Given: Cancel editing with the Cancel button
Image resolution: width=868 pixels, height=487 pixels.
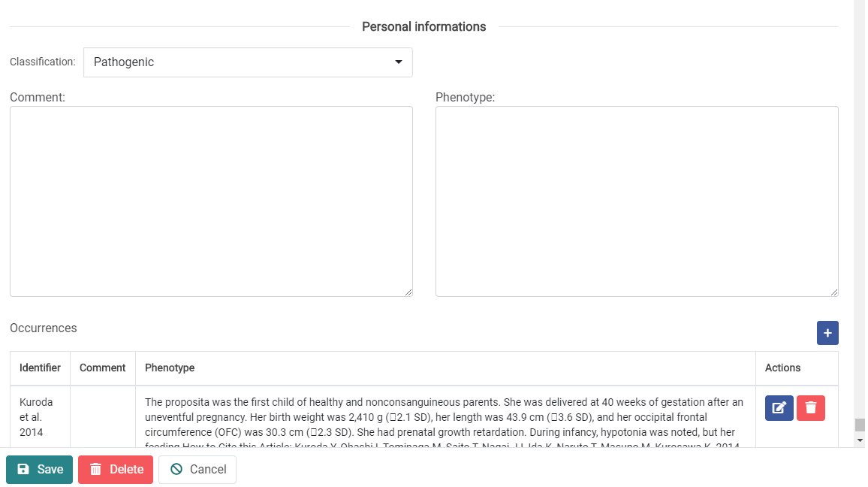Looking at the screenshot, I should click(197, 470).
